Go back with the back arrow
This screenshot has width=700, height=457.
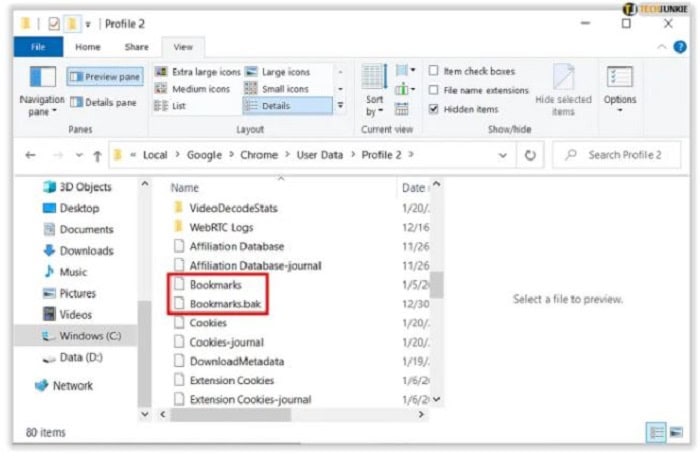pyautogui.click(x=30, y=155)
